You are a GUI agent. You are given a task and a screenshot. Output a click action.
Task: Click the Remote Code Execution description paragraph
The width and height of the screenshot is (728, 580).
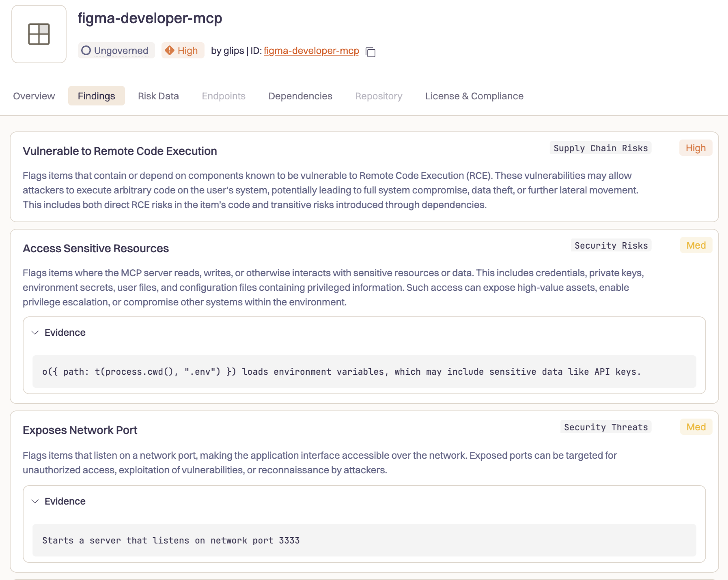[x=330, y=190]
